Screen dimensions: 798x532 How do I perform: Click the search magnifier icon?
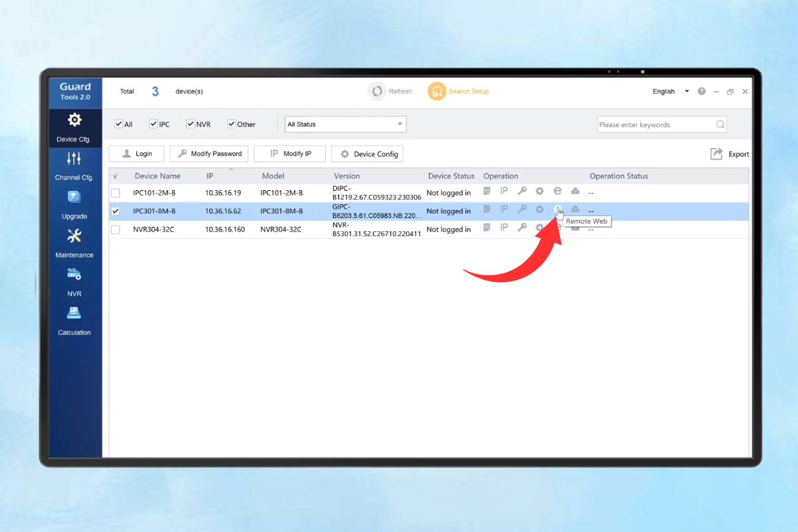click(720, 124)
